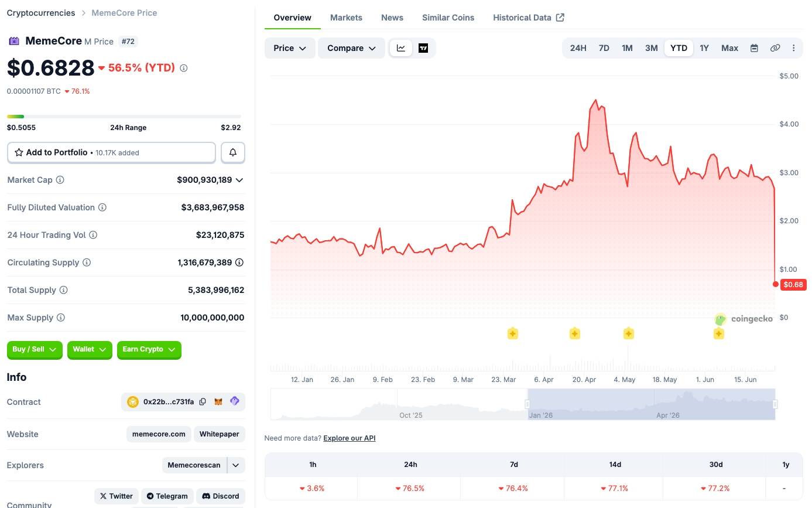Go to Cryptocurrencies breadcrumb link
The width and height of the screenshot is (812, 508).
[x=41, y=13]
